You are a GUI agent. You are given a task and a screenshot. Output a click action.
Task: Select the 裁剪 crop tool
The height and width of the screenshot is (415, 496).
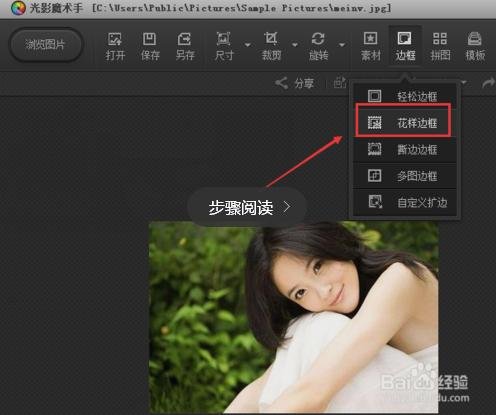pyautogui.click(x=271, y=46)
